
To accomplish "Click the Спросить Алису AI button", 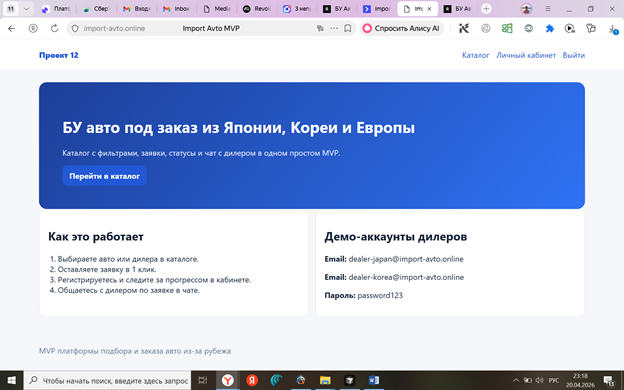I will coord(402,28).
